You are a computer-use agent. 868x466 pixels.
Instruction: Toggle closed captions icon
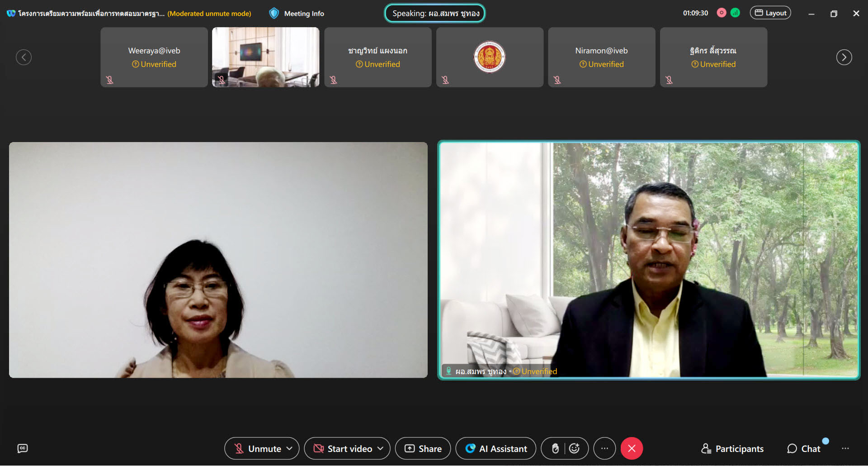point(23,448)
